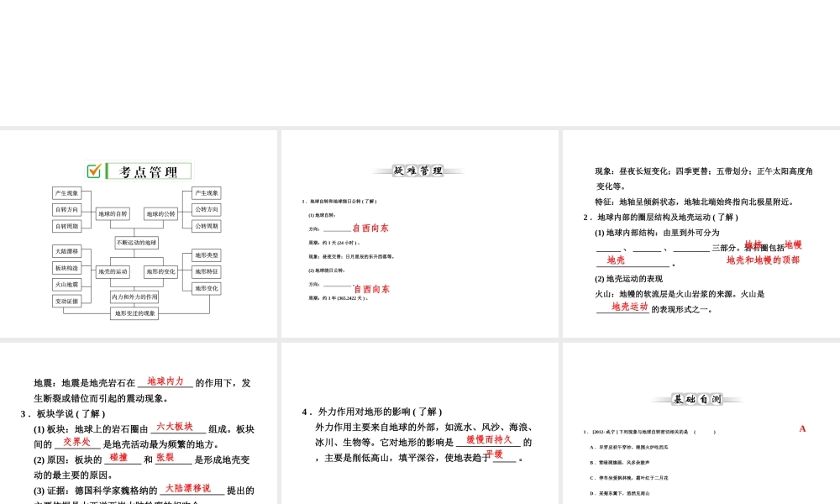Click the red 自西向东 answer under 地球自转

click(370, 228)
